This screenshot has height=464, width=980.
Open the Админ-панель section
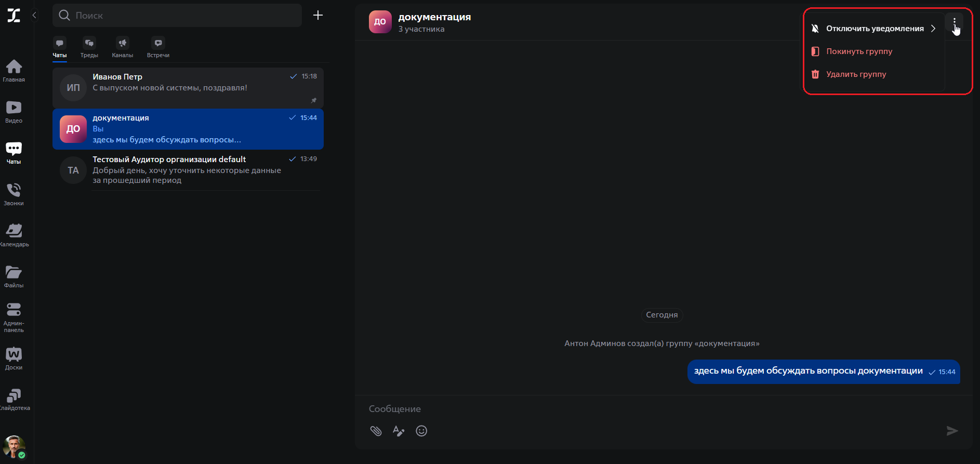click(14, 318)
